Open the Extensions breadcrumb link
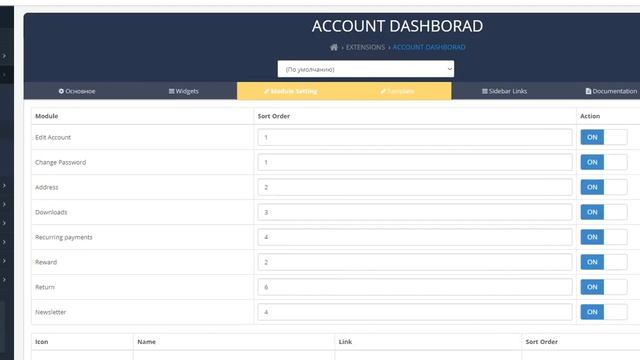The image size is (640, 360). click(x=365, y=47)
